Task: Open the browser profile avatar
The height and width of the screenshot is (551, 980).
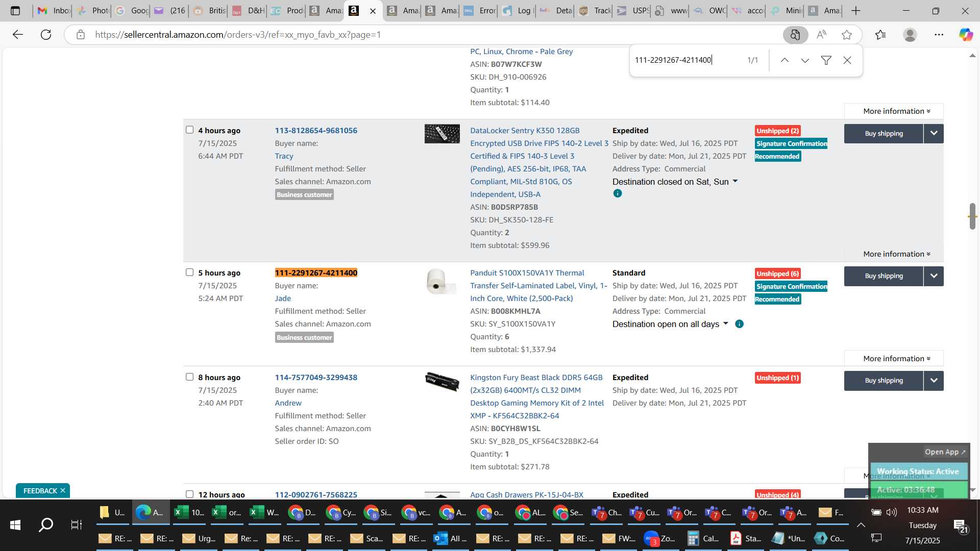Action: click(x=910, y=35)
